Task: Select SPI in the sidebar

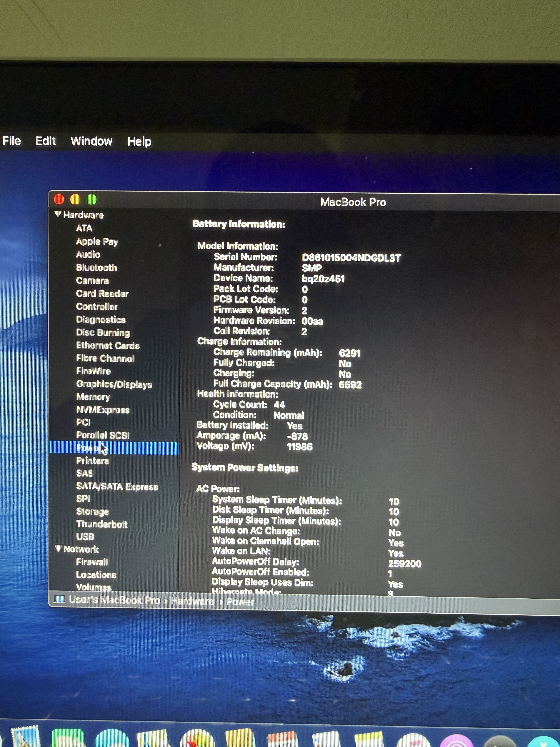Action: point(83,499)
